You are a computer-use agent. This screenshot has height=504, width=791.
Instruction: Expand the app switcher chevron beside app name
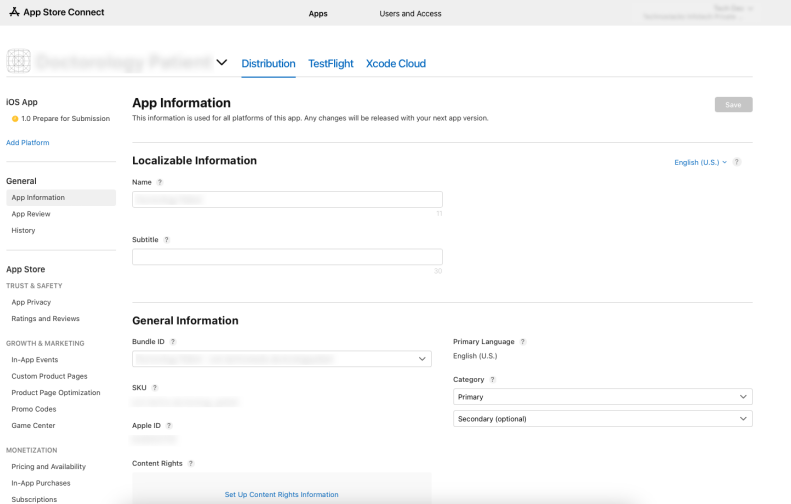[x=221, y=63]
